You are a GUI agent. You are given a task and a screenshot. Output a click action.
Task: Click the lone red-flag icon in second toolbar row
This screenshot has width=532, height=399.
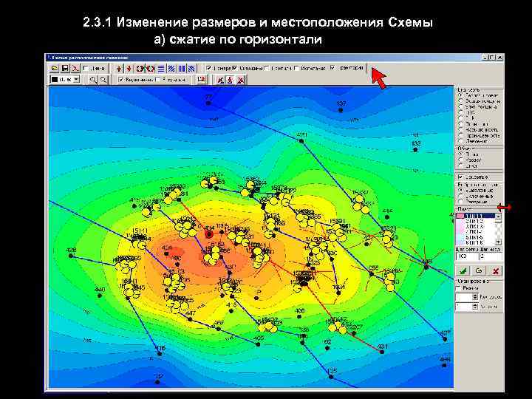[201, 80]
